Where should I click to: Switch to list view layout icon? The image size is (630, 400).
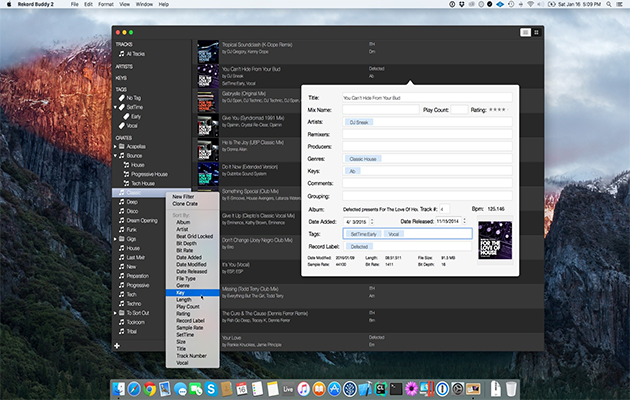[525, 33]
